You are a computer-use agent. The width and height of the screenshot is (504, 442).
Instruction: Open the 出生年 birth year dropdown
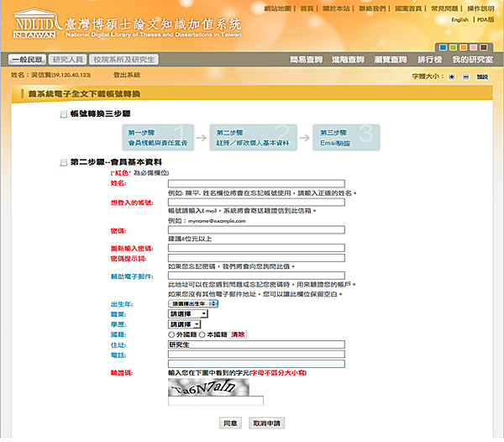point(193,303)
